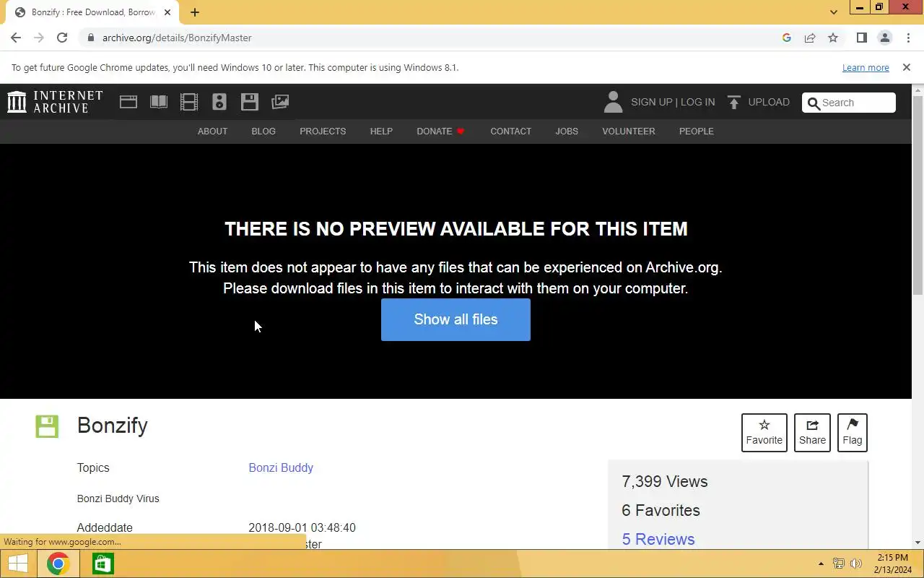The image size is (924, 578).
Task: Click the Flag button
Action: coord(853,432)
